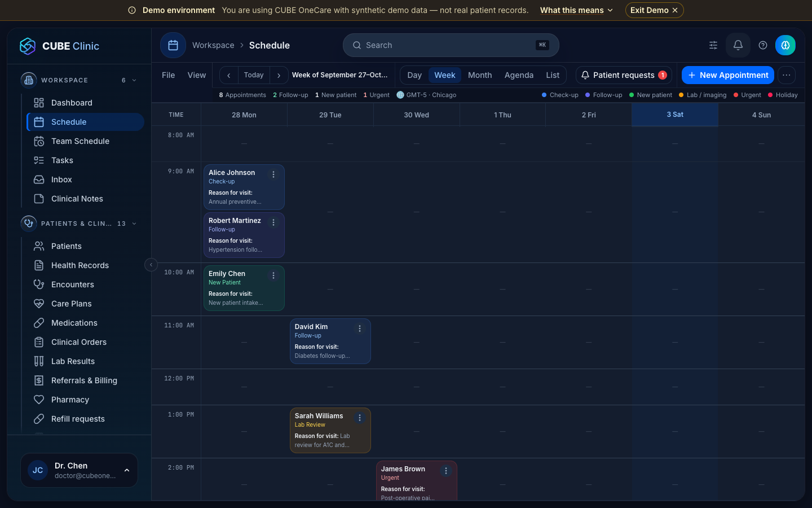Open Robert Martinez appointment options menu
Image resolution: width=812 pixels, height=508 pixels.
coord(273,222)
